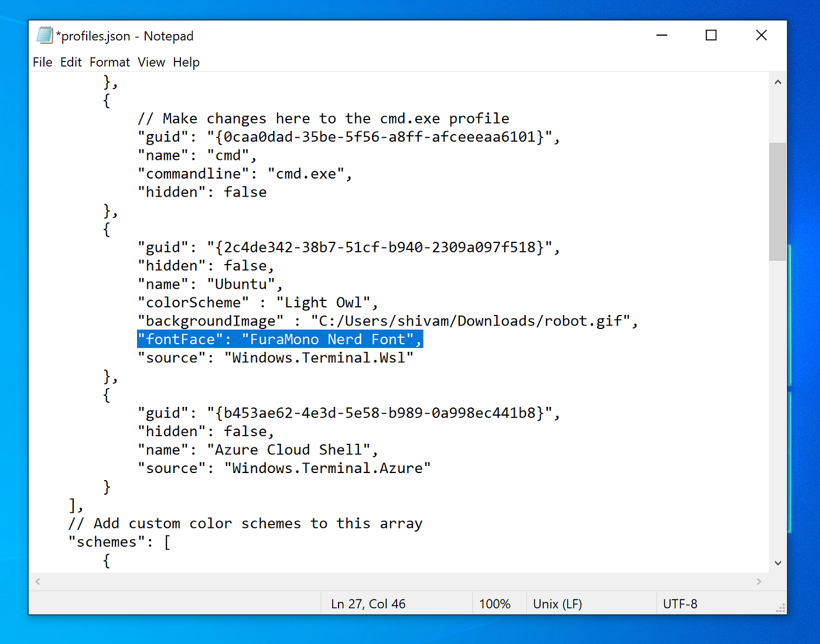
Task: Click the right arrow of the horizontal scrollbar
Action: 760,581
